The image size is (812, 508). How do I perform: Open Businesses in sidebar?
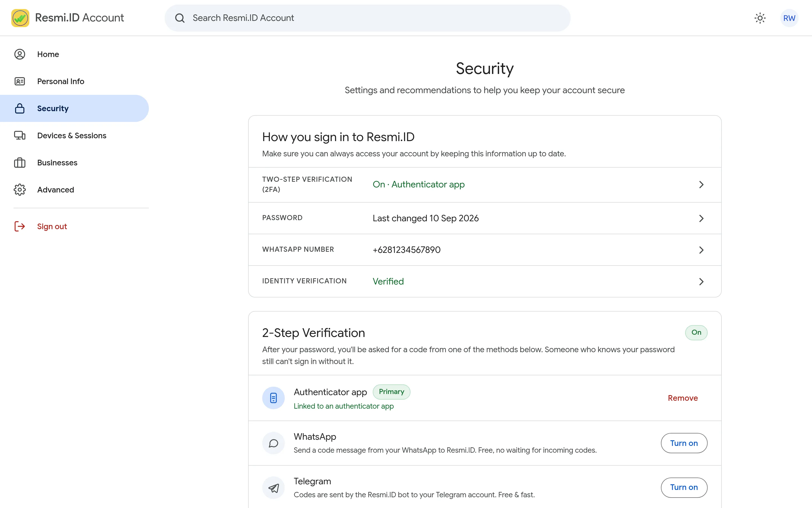pyautogui.click(x=74, y=163)
